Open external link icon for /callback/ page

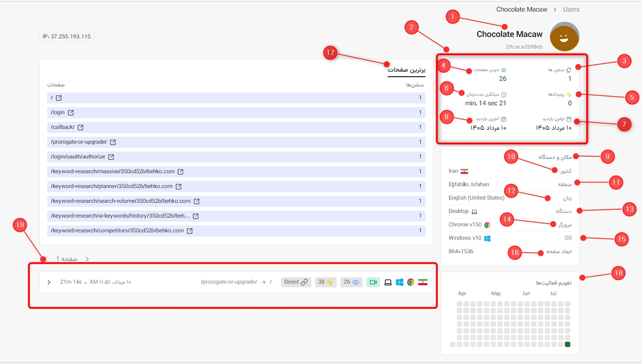click(x=80, y=127)
